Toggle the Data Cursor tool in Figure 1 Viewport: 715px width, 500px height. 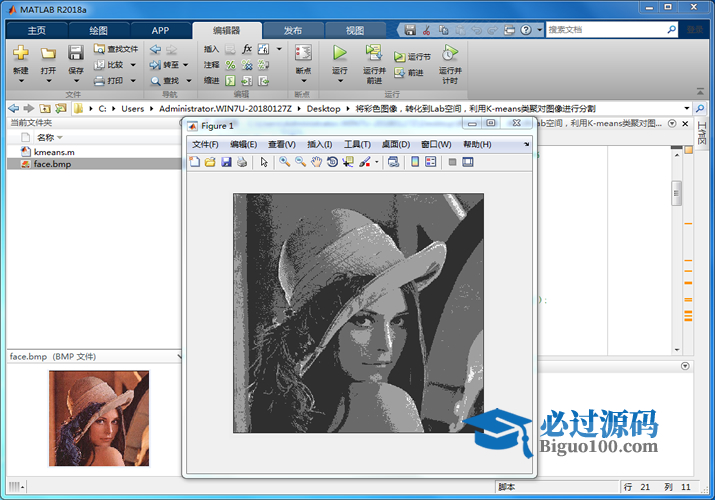tap(348, 162)
